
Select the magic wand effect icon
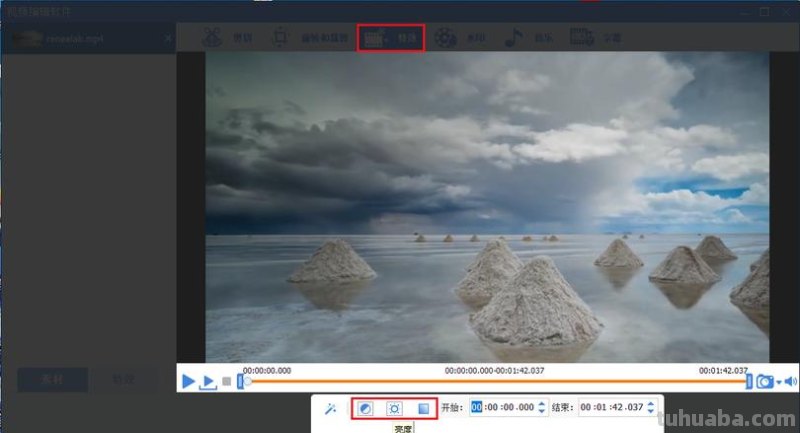331,408
